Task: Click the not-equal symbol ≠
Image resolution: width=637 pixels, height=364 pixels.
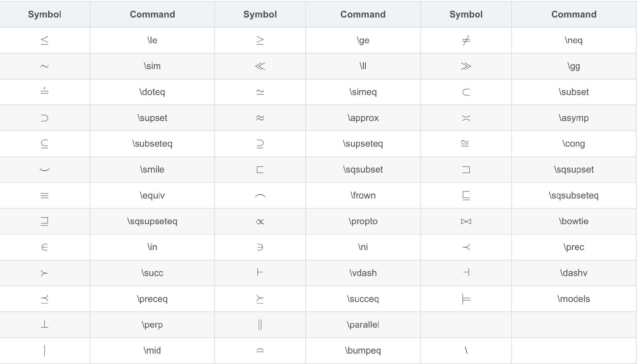Action: click(466, 40)
